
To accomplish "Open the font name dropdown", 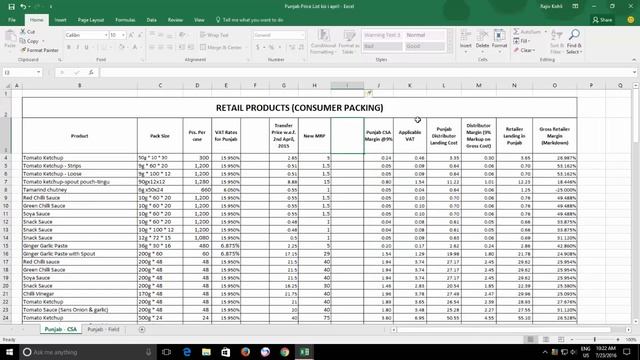I will coord(106,35).
